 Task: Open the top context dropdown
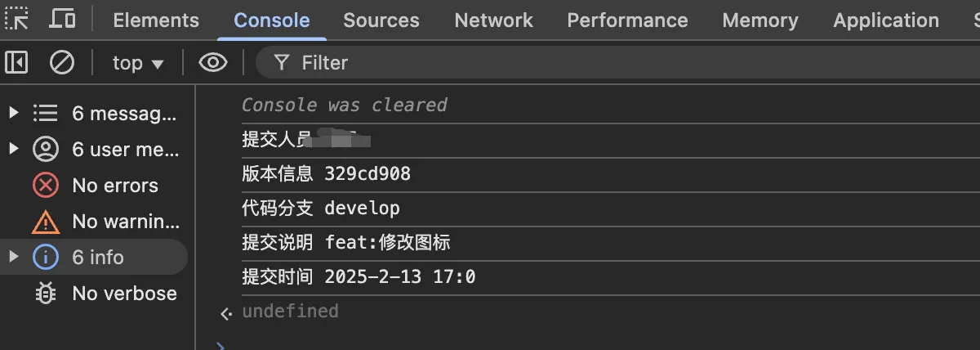[x=138, y=63]
